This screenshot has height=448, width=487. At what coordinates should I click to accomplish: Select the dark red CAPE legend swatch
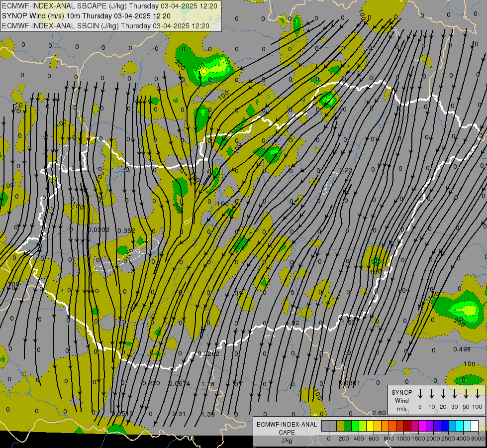(x=407, y=426)
